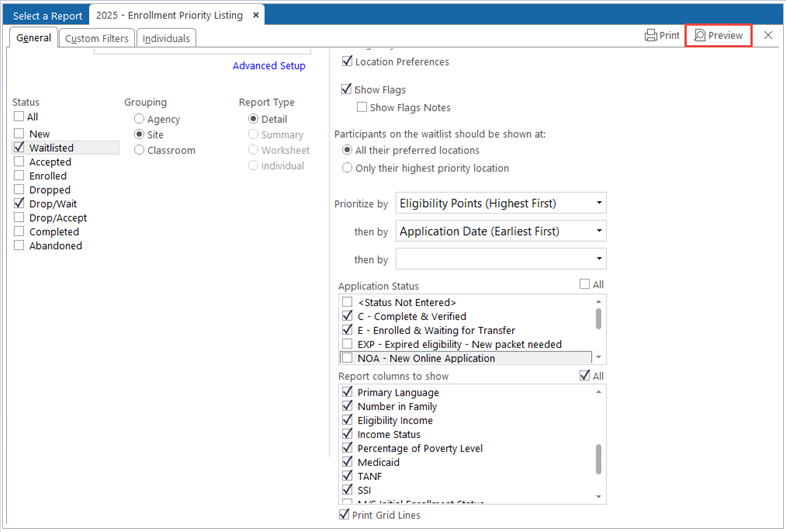Go to the Select a Report tab
The image size is (786, 532).
(x=45, y=15)
